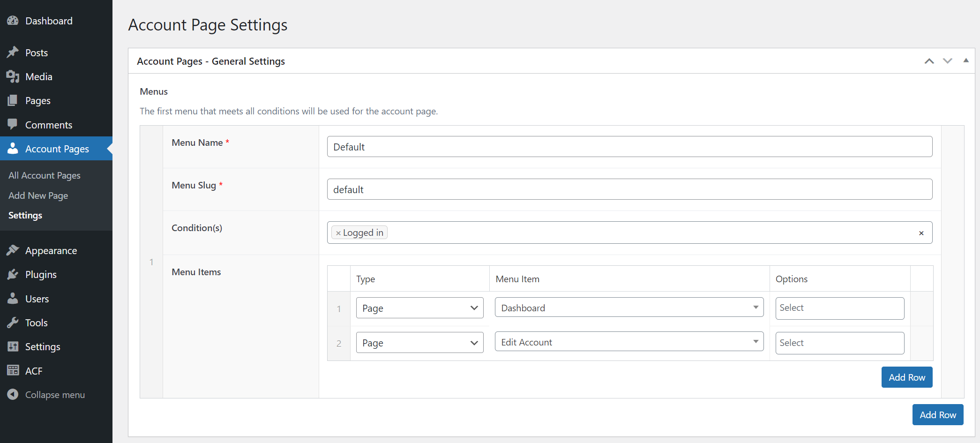The image size is (980, 443).
Task: Open the Edit Account menu item select
Action: (629, 342)
